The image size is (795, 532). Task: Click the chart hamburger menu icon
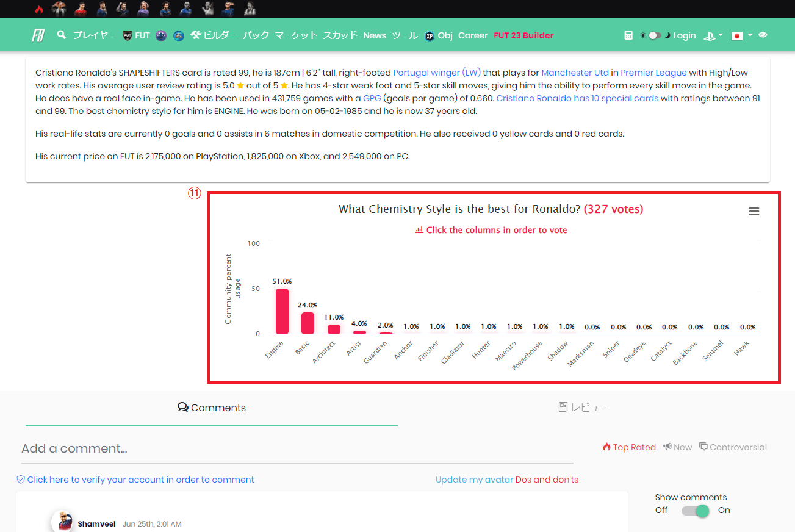(754, 211)
